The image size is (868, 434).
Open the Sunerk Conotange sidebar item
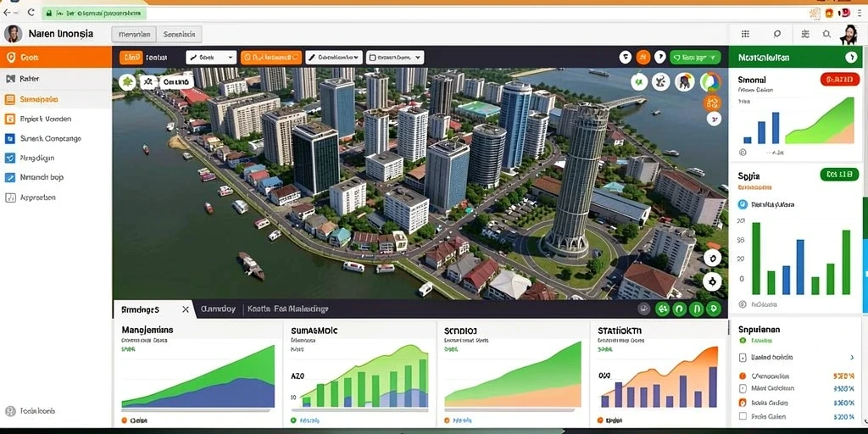56,138
